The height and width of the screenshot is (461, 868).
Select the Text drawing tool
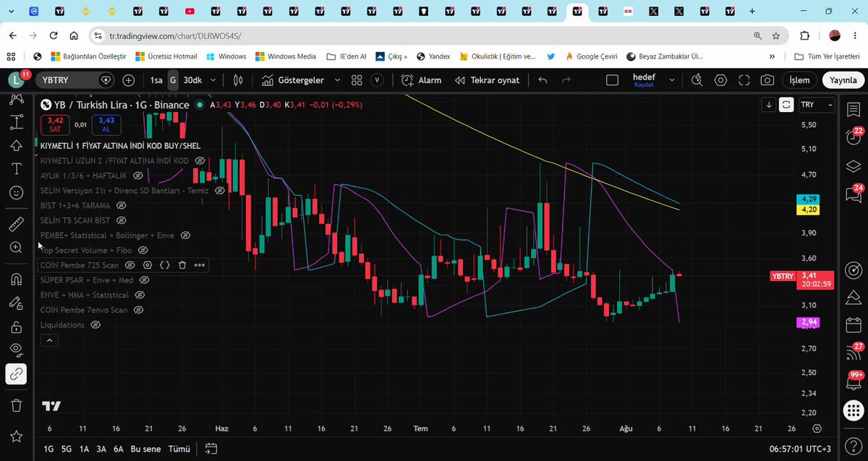pos(16,168)
